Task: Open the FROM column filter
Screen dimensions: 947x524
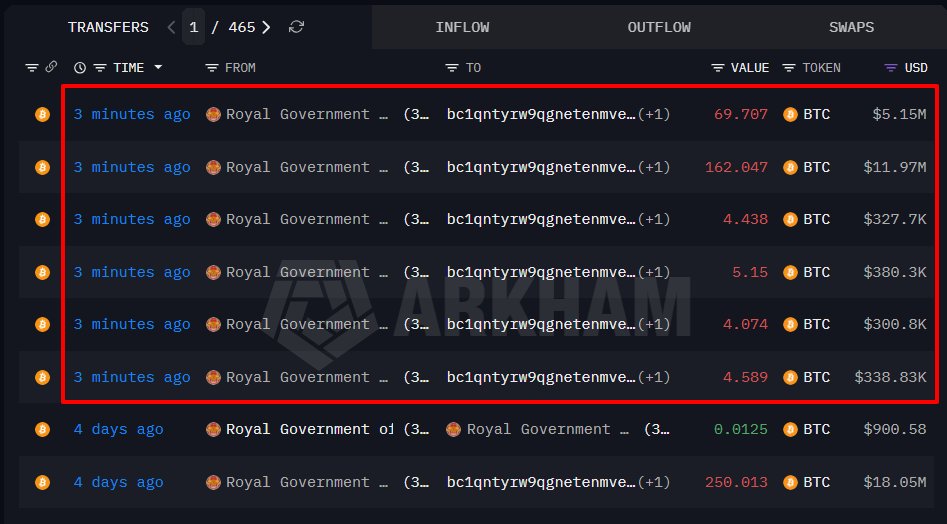Action: [x=211, y=68]
